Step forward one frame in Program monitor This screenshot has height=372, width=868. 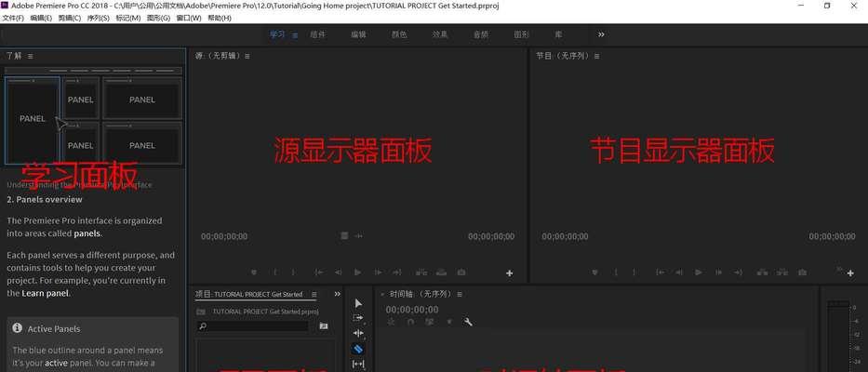[718, 272]
